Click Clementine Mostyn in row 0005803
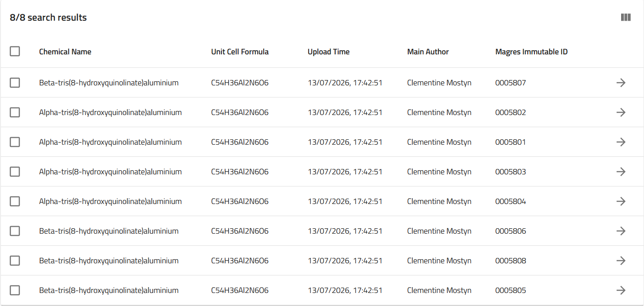This screenshot has height=306, width=644. coord(439,172)
